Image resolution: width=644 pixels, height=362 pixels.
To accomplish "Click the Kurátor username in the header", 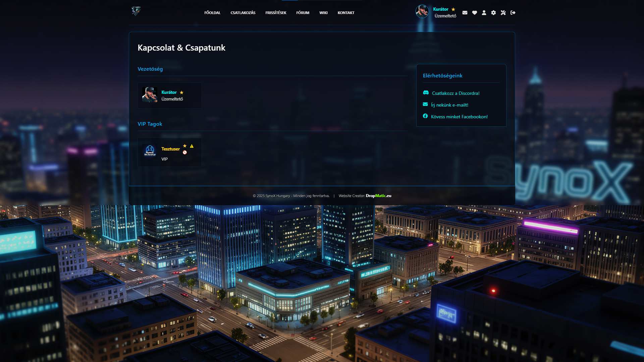I will pos(440,9).
